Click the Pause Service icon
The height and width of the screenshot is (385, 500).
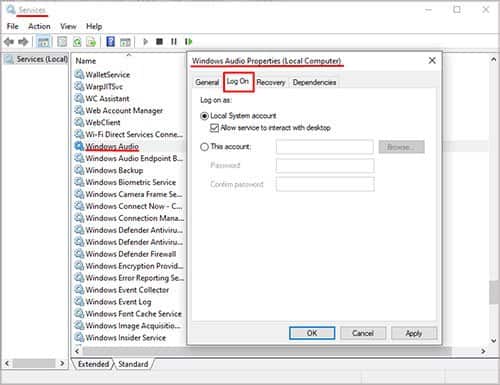tap(174, 42)
